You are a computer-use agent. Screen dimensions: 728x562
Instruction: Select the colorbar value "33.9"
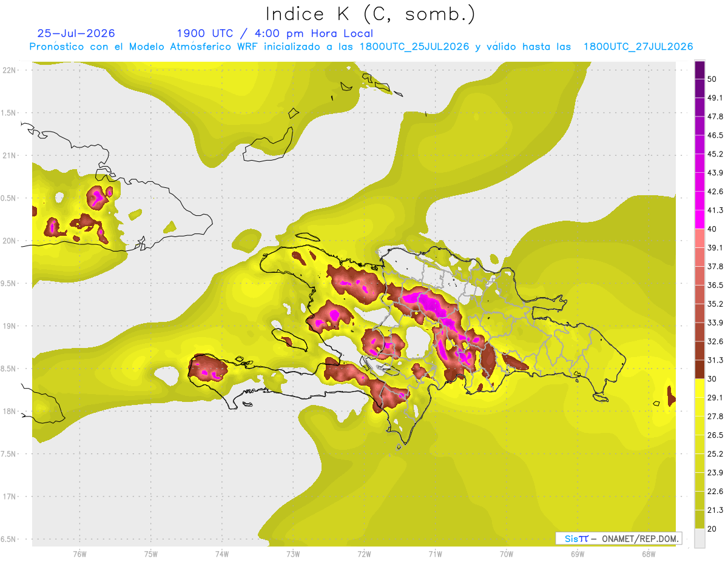tap(715, 323)
